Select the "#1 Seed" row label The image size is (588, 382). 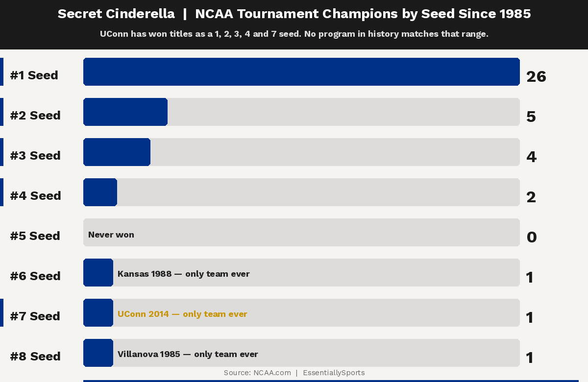(x=34, y=75)
